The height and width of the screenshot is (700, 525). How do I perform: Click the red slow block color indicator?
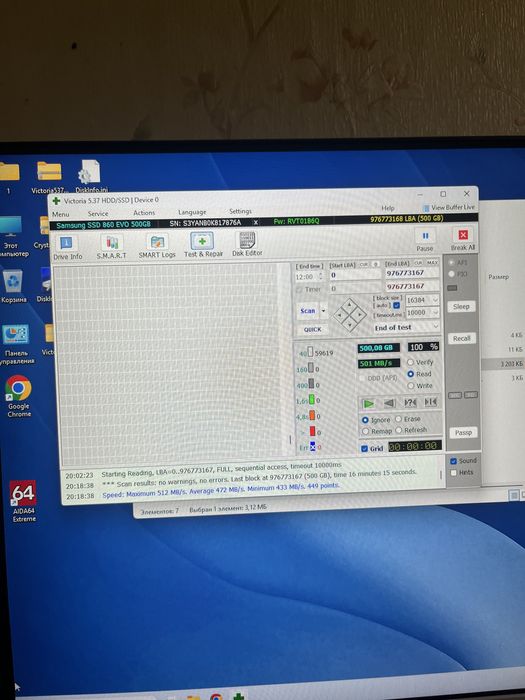(x=312, y=431)
